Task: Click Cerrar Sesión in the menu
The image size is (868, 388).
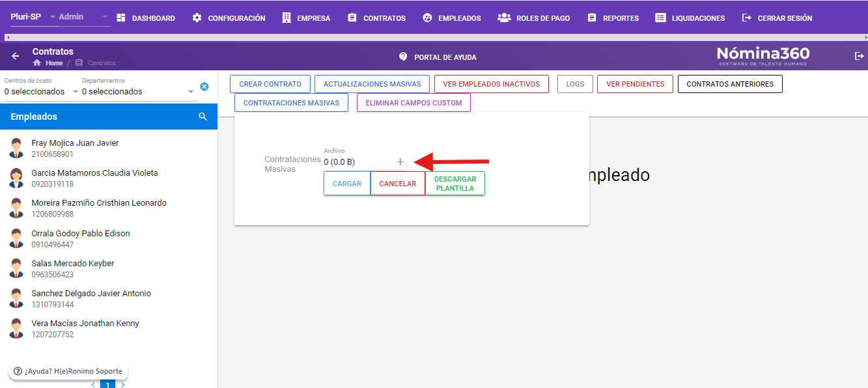Action: point(777,18)
